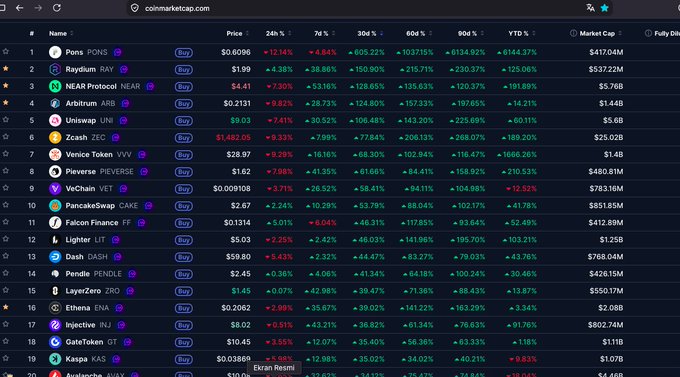Sort by 90d % column header
This screenshot has width=680, height=377.
(471, 33)
